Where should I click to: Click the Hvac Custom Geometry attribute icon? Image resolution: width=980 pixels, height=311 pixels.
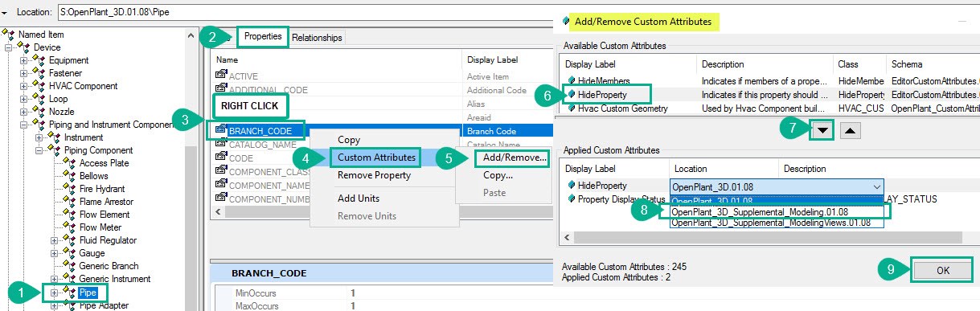571,108
